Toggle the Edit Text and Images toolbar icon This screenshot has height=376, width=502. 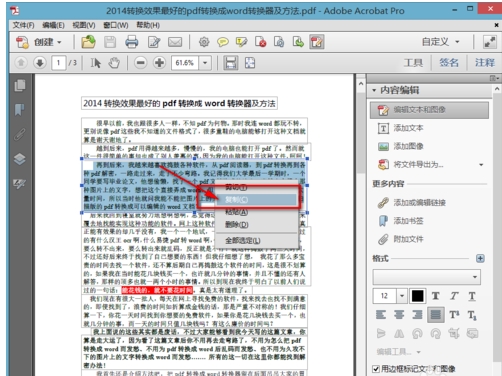317,42
